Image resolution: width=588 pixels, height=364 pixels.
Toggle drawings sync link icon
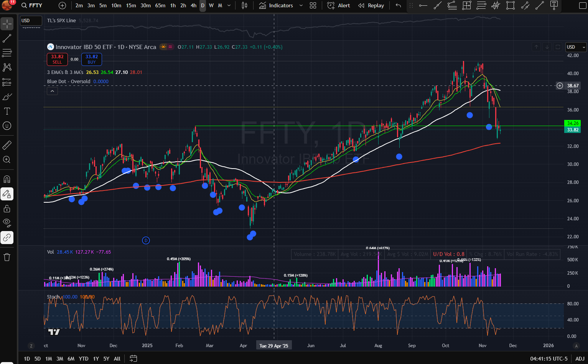pyautogui.click(x=7, y=238)
